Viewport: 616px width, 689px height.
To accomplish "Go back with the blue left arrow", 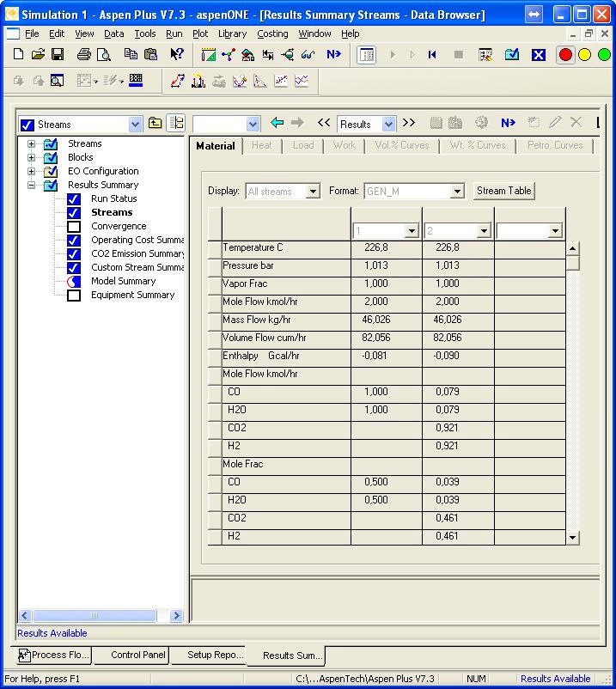I will (x=277, y=123).
